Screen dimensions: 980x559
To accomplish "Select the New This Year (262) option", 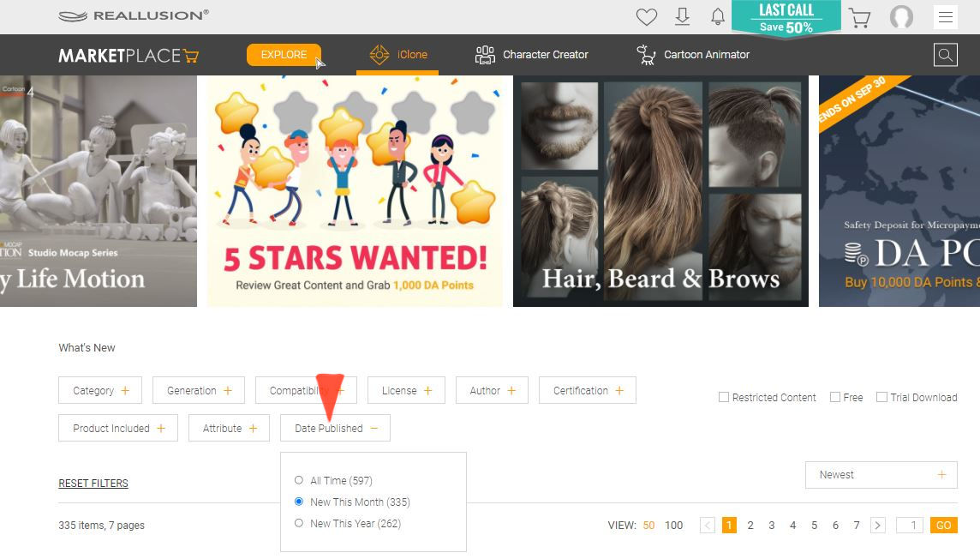I will (x=299, y=523).
